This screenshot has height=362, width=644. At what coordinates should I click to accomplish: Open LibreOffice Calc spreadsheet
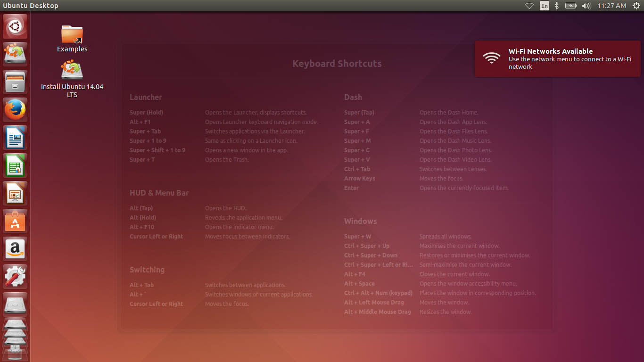(x=15, y=165)
